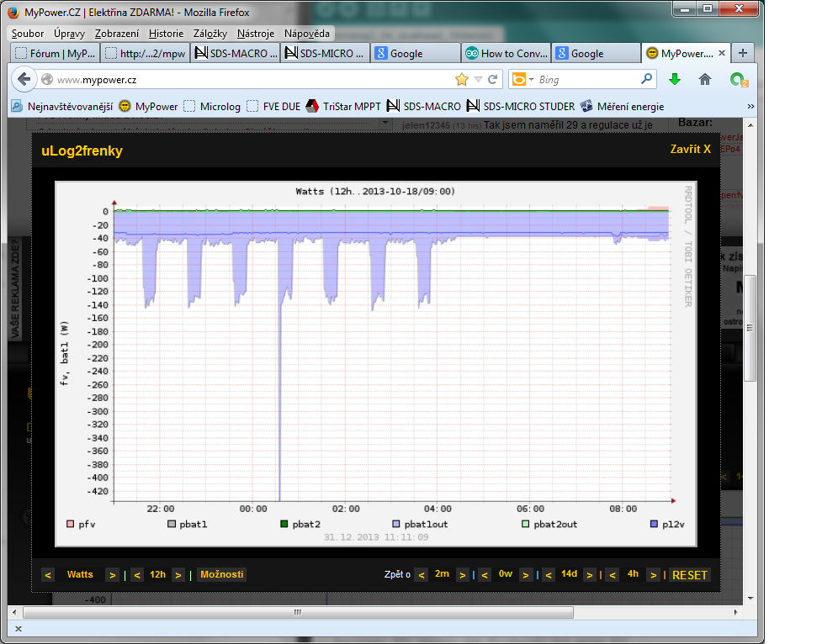The width and height of the screenshot is (822, 644).
Task: Close the graph overlay with Zavřít X
Action: [x=690, y=149]
